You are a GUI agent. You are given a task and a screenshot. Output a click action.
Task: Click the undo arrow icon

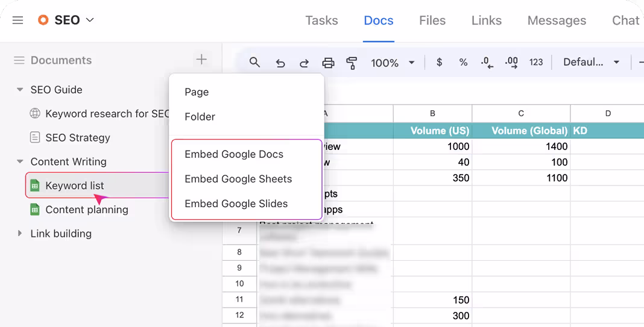point(280,63)
